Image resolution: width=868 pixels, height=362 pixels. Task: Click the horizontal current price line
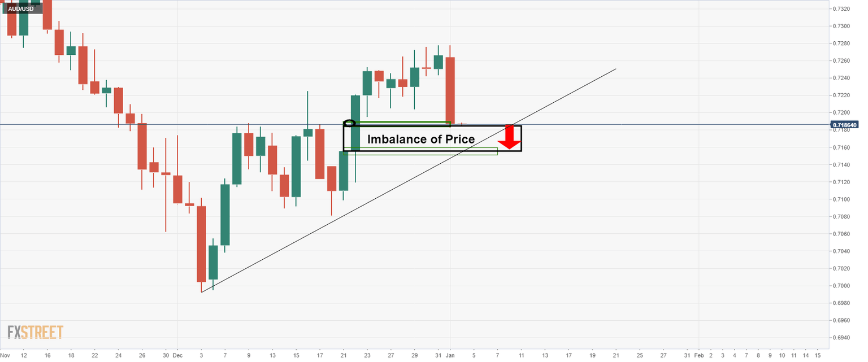(678, 124)
